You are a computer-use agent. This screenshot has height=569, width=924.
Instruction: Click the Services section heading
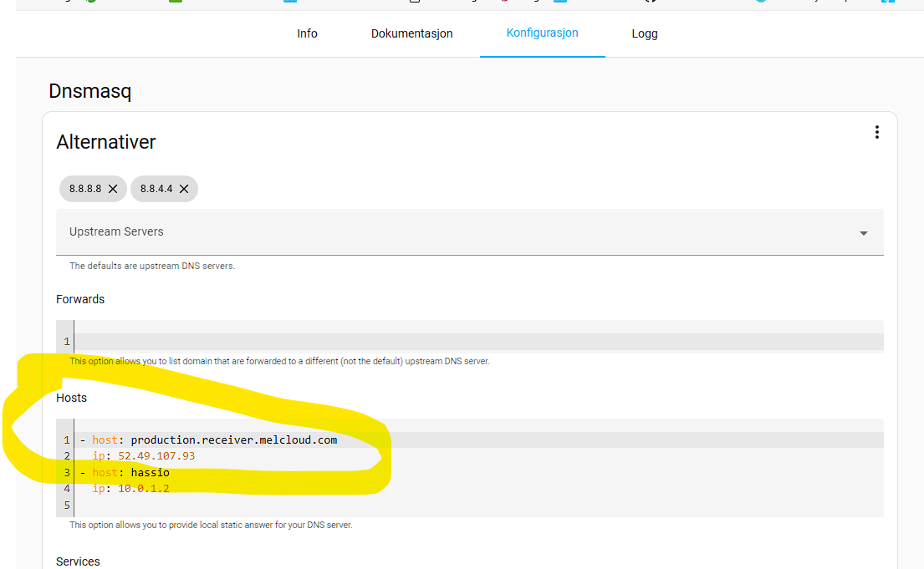[78, 561]
